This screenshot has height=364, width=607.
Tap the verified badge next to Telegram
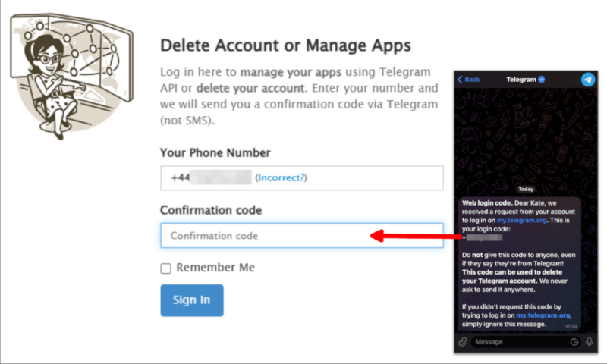coord(542,80)
